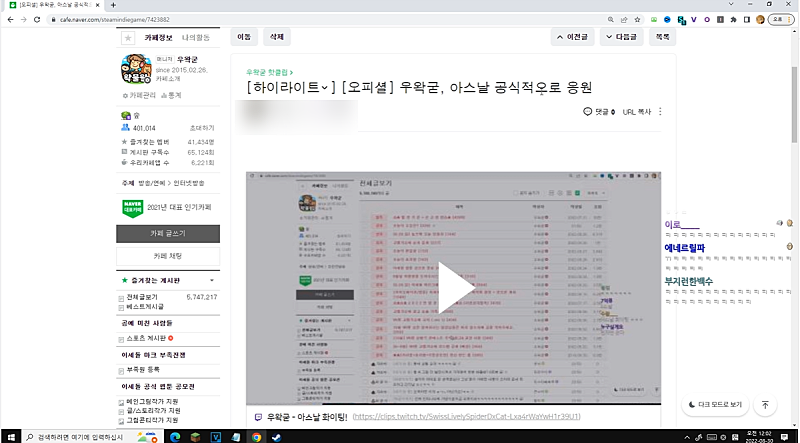Open 베스트게시글 board
Viewport: 800px width, 443px height.
tap(145, 307)
